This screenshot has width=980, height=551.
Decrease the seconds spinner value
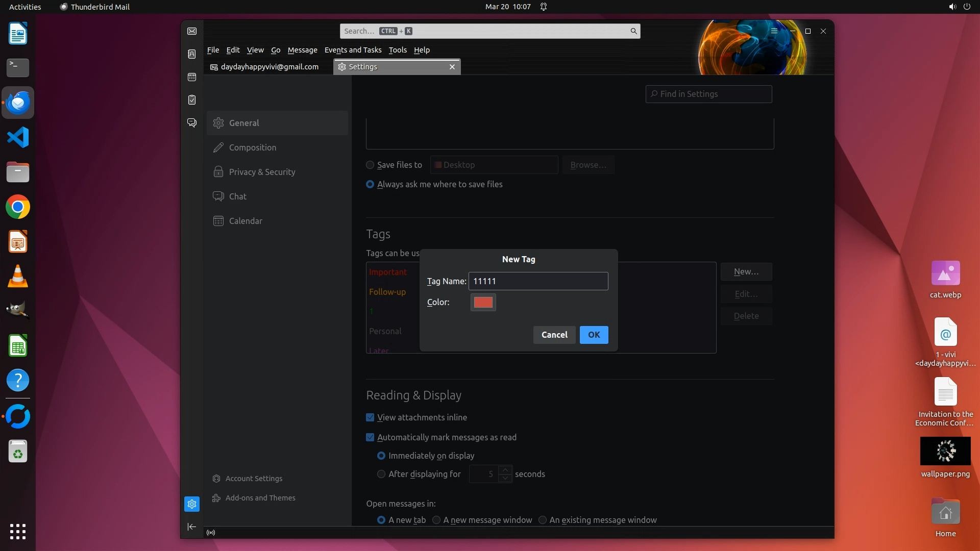(x=505, y=478)
